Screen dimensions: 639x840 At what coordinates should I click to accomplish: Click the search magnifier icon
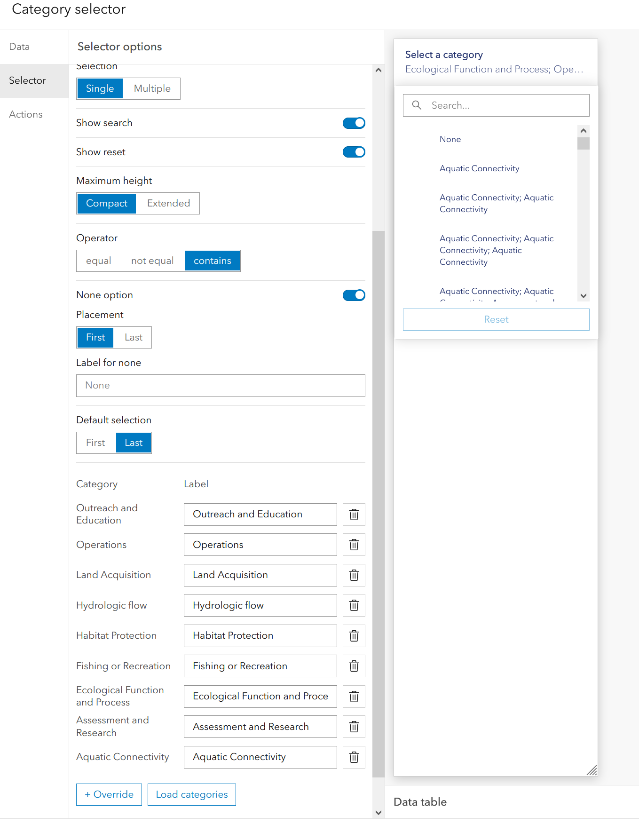(417, 105)
